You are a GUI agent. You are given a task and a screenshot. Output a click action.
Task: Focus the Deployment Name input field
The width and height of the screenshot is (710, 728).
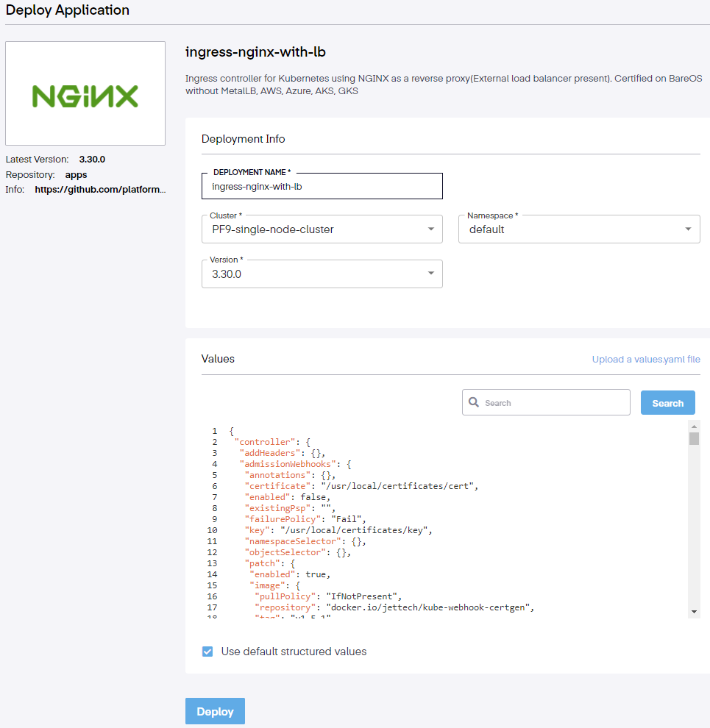(322, 187)
